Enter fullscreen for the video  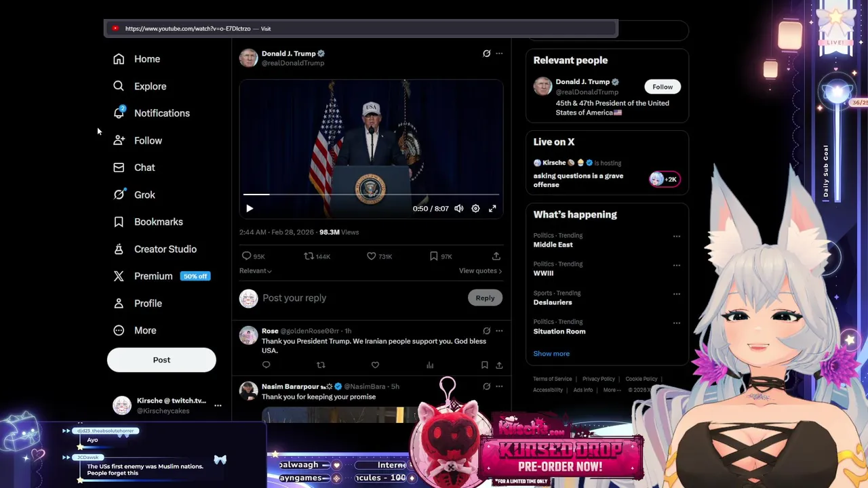[x=492, y=209]
